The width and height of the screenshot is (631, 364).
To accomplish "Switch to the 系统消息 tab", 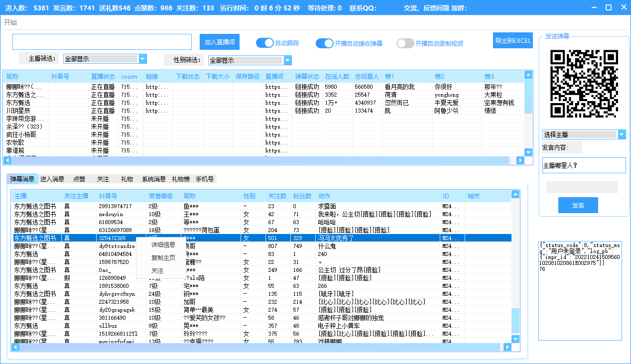I will [x=154, y=179].
